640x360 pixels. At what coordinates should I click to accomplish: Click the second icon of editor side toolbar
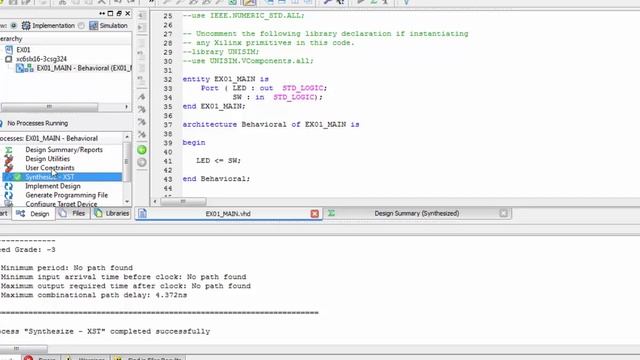[141, 27]
